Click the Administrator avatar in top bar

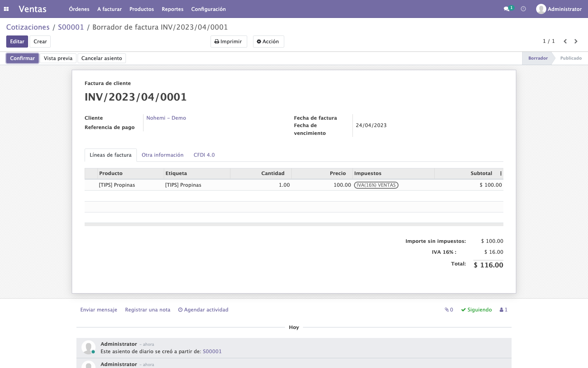point(541,9)
